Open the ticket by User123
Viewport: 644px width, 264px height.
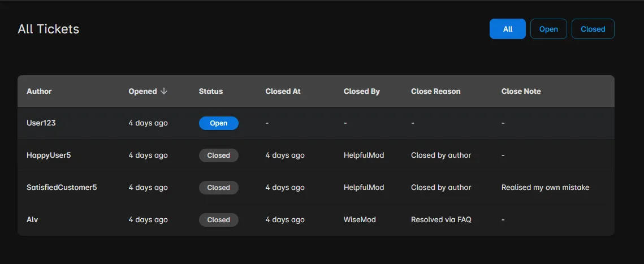tap(41, 123)
